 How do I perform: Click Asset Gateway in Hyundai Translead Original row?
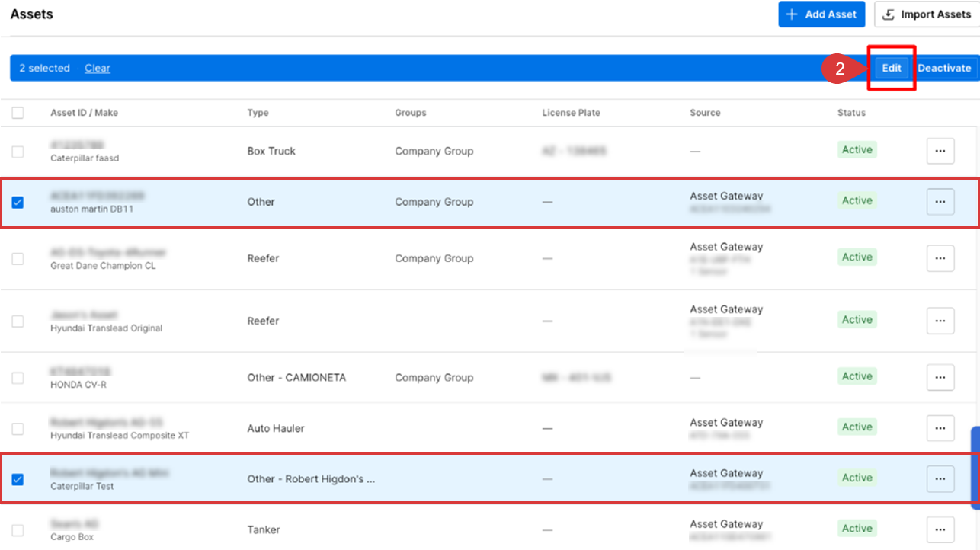tap(726, 309)
